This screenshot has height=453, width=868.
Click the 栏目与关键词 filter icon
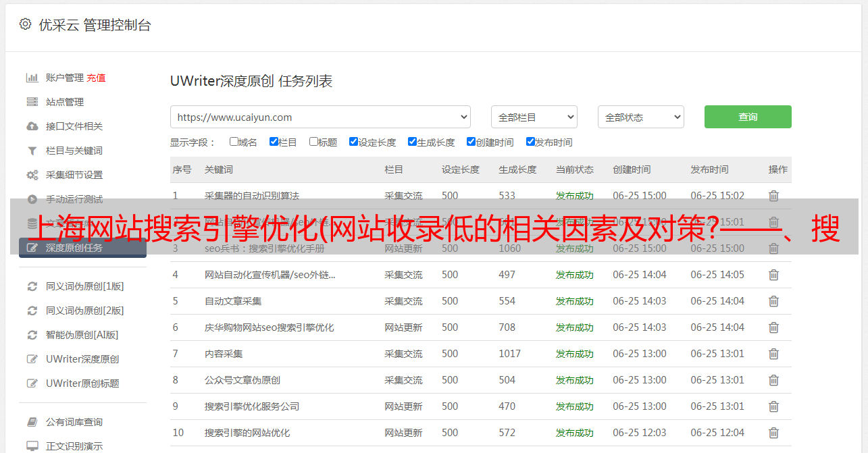click(32, 151)
